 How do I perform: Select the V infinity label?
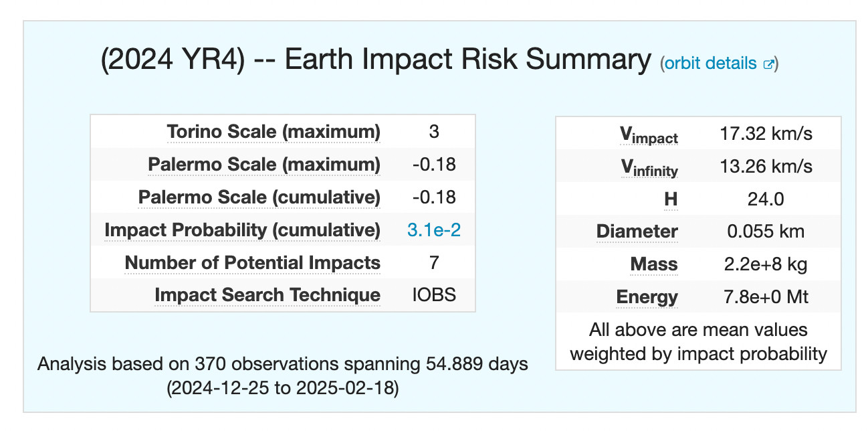point(648,167)
